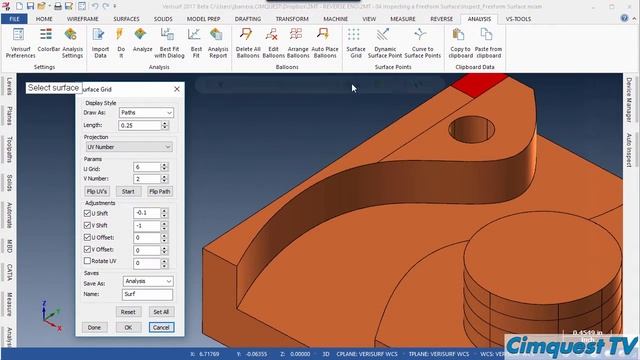Switch to the SURFACES tab

click(126, 19)
